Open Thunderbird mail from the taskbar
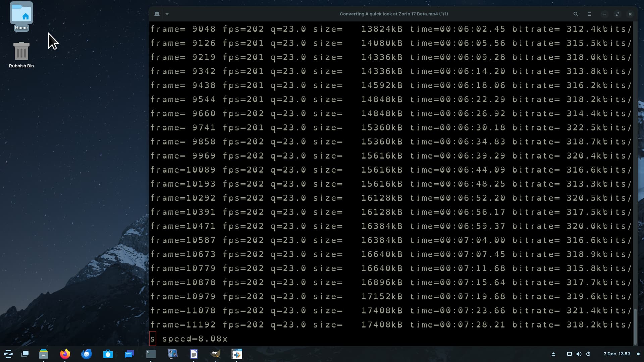This screenshot has height=362, width=644. [x=87, y=354]
